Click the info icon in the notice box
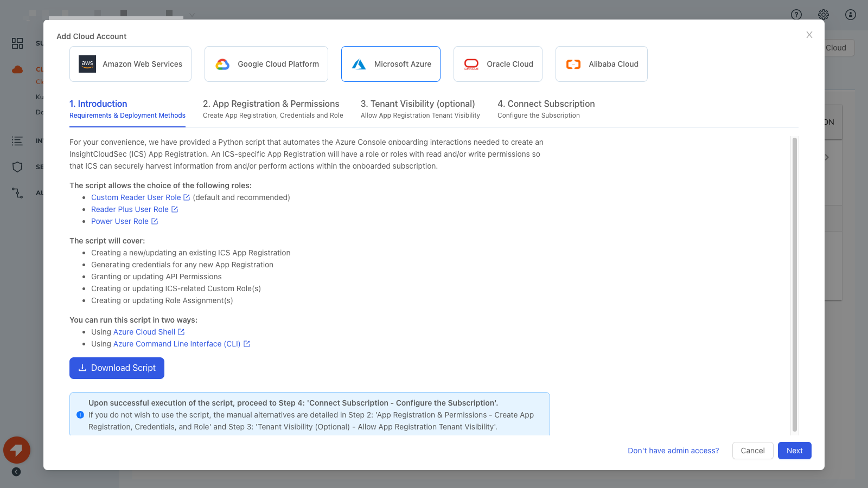 80,415
